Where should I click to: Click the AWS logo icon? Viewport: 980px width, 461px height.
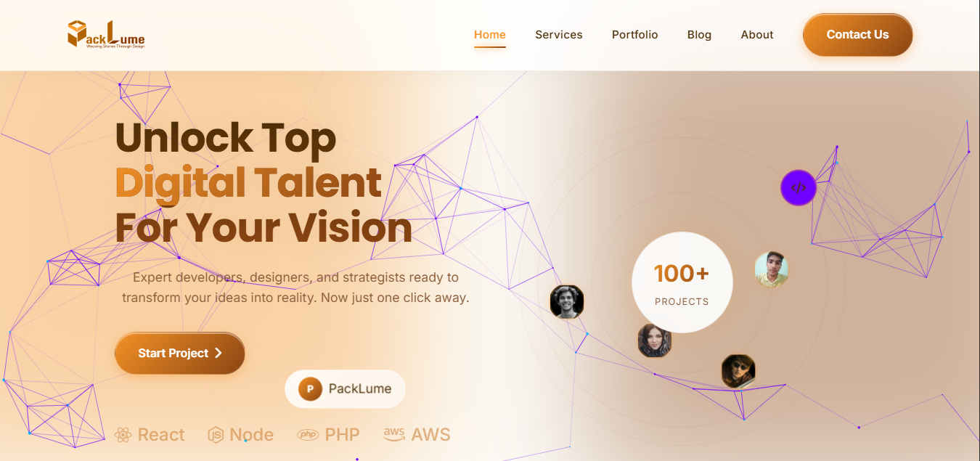[x=394, y=434]
